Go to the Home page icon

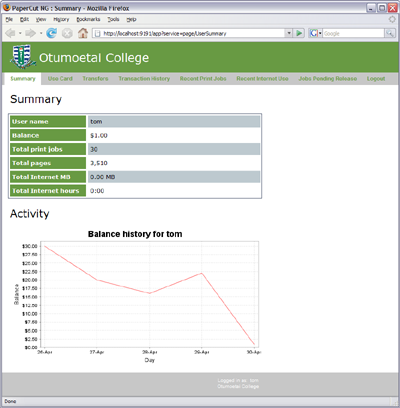point(83,33)
